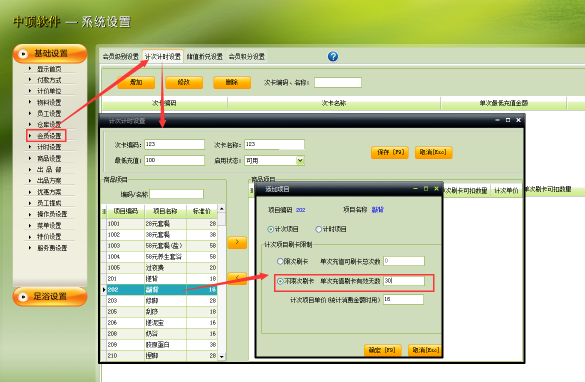Viewport: 585px width, 382px height.
Task: Open the 启用状态 dropdown showing 可用
Action: pos(300,160)
